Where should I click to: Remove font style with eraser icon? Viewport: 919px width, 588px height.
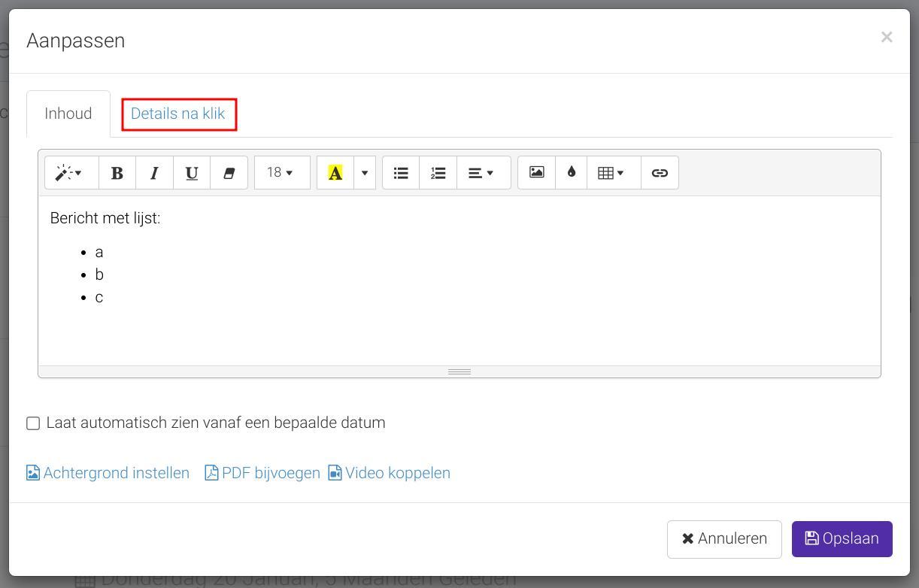pos(229,173)
